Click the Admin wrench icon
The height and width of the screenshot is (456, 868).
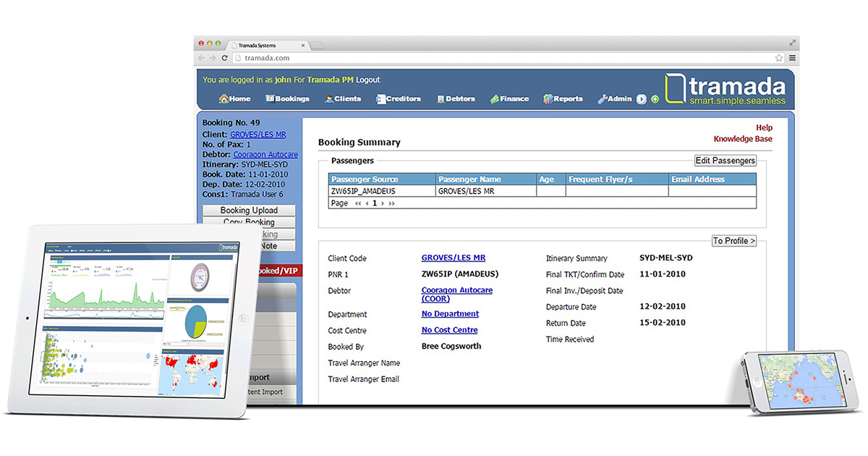601,99
